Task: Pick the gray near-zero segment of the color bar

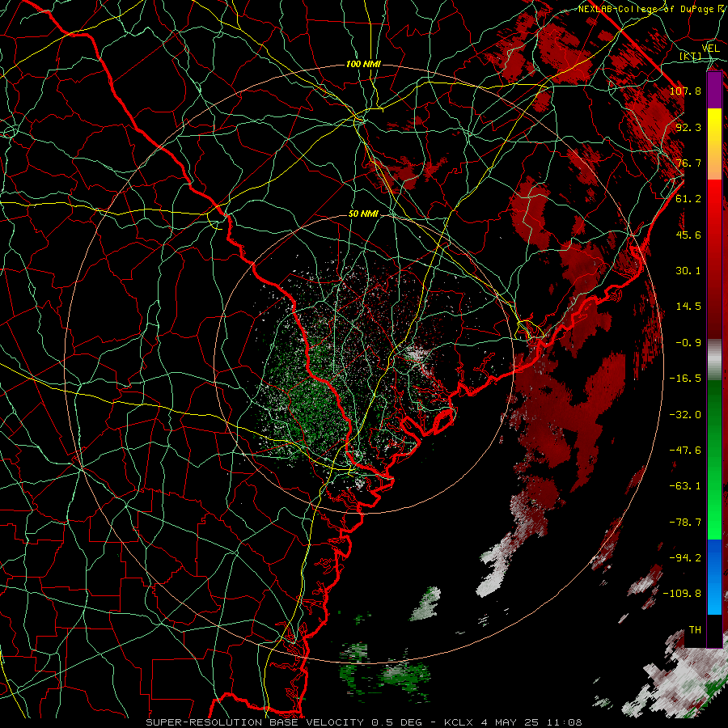Action: [x=714, y=360]
